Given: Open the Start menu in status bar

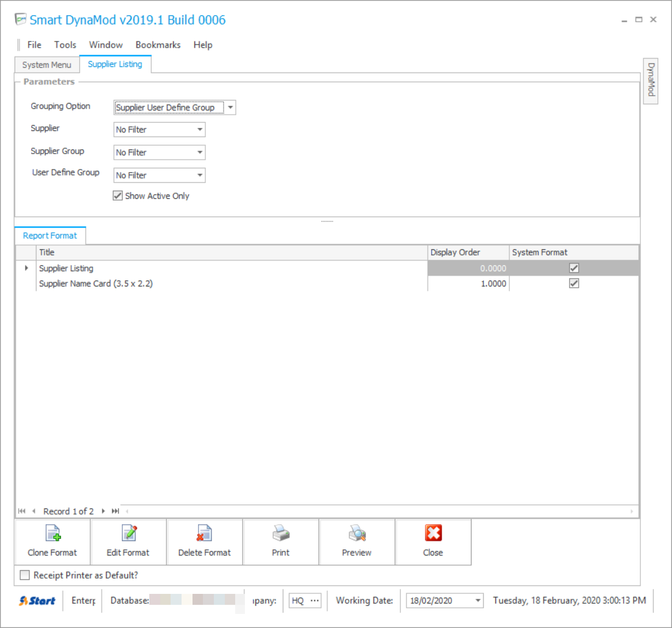Looking at the screenshot, I should (x=37, y=601).
